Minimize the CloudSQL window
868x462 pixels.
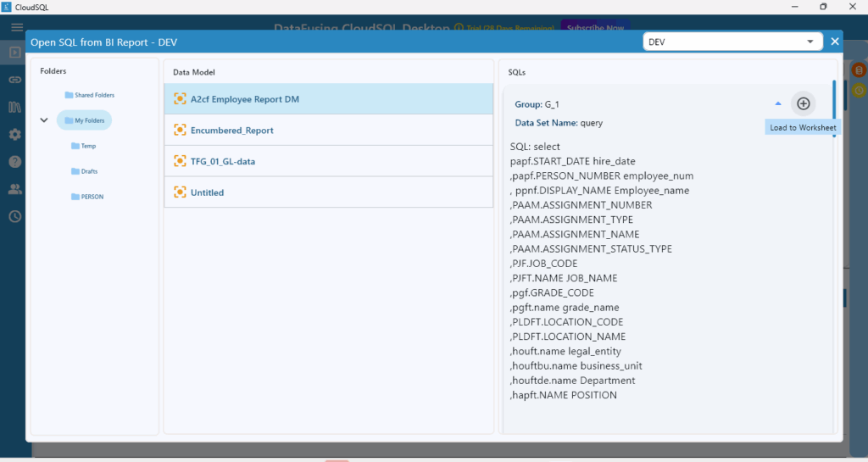795,7
